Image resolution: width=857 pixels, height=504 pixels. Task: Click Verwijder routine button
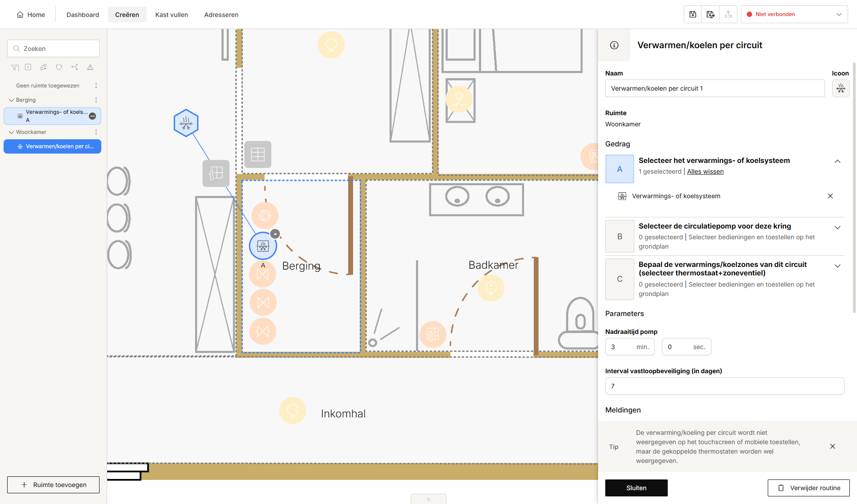[x=808, y=488]
